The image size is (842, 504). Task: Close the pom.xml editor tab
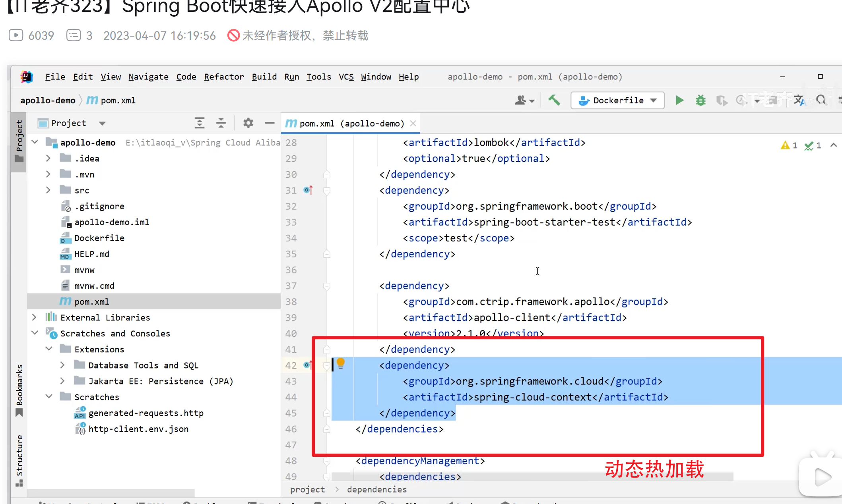(x=413, y=123)
